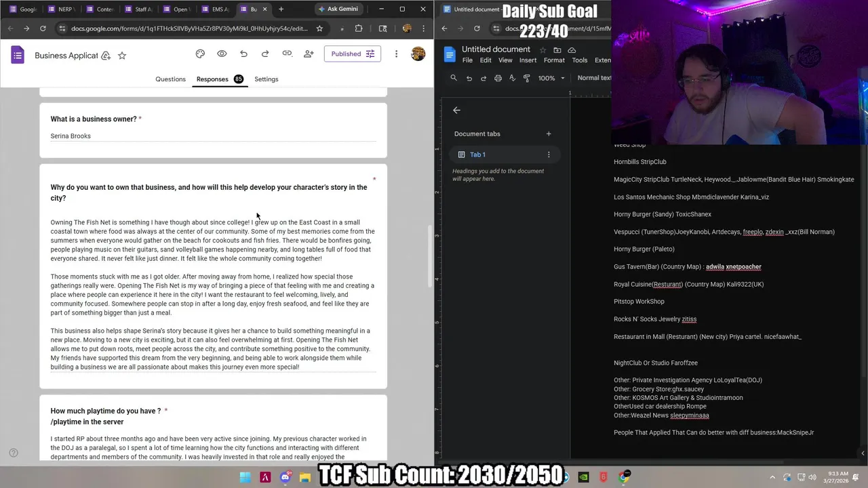The width and height of the screenshot is (868, 488).
Task: Click 'Hornbills StripClub' line in document
Action: [x=640, y=162]
